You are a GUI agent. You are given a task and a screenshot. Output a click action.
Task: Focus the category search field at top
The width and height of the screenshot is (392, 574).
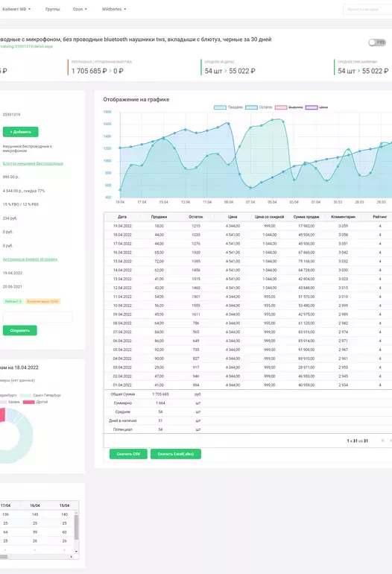367,9
